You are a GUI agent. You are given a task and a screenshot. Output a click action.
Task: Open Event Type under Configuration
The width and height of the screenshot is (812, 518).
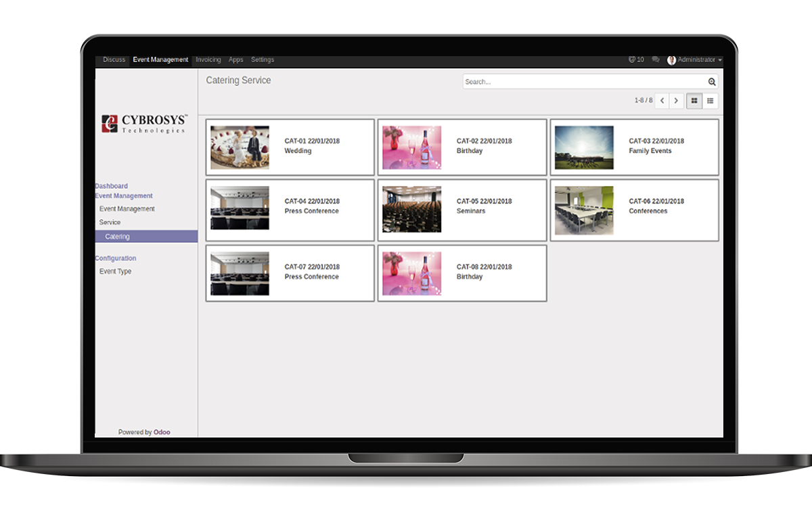(x=116, y=271)
